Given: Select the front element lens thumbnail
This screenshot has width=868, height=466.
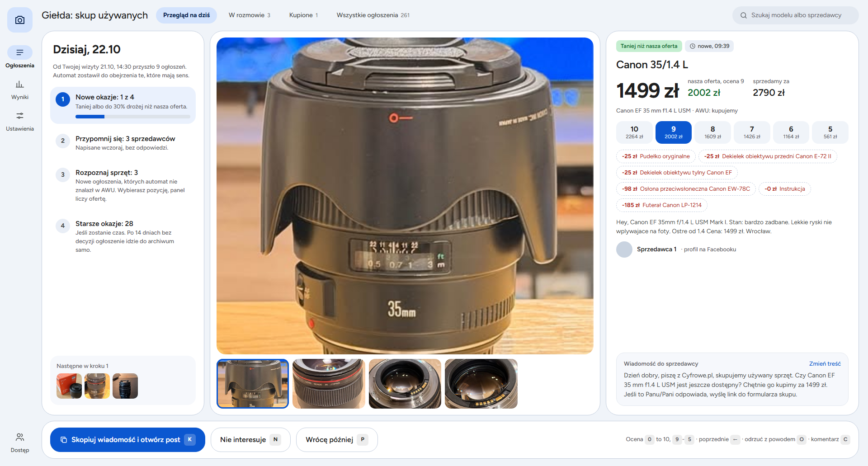Looking at the screenshot, I should pyautogui.click(x=329, y=384).
